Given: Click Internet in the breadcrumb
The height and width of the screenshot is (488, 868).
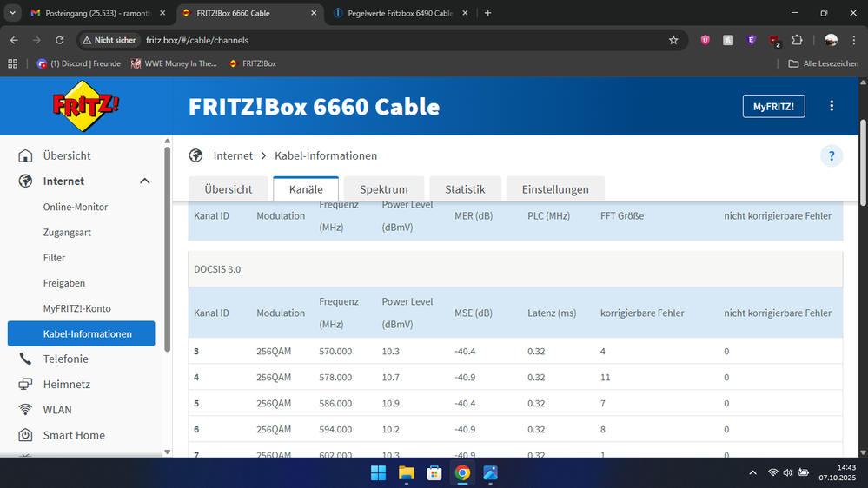Looking at the screenshot, I should tap(233, 155).
